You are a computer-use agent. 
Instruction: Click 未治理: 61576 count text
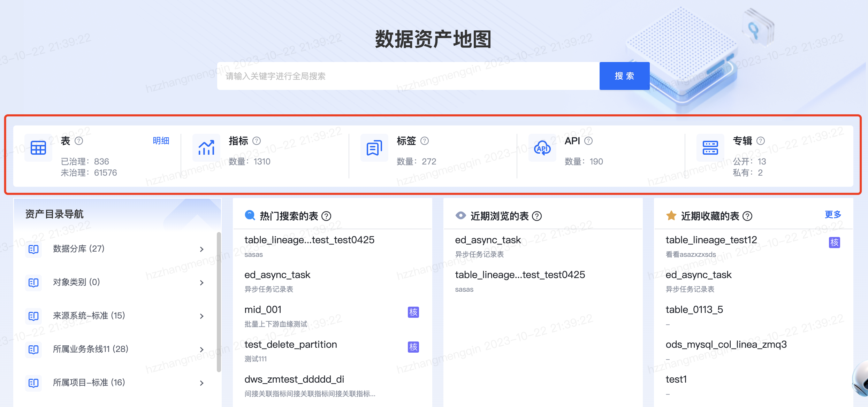pyautogui.click(x=89, y=172)
